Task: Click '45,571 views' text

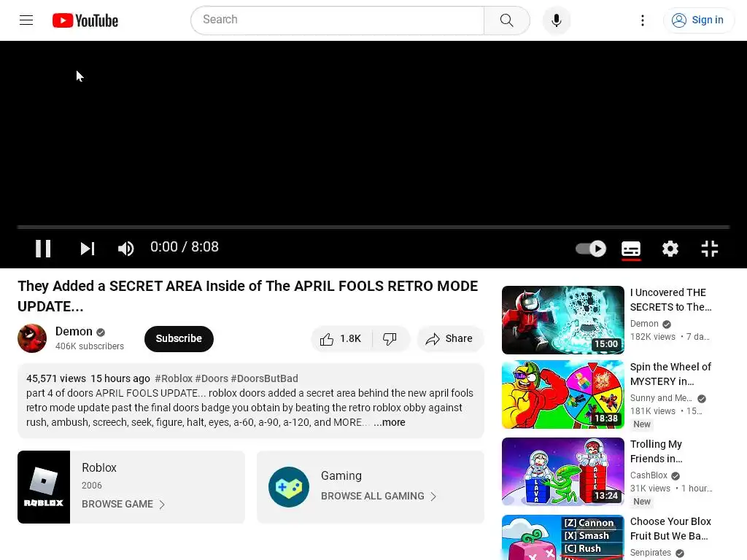Action: [x=55, y=378]
